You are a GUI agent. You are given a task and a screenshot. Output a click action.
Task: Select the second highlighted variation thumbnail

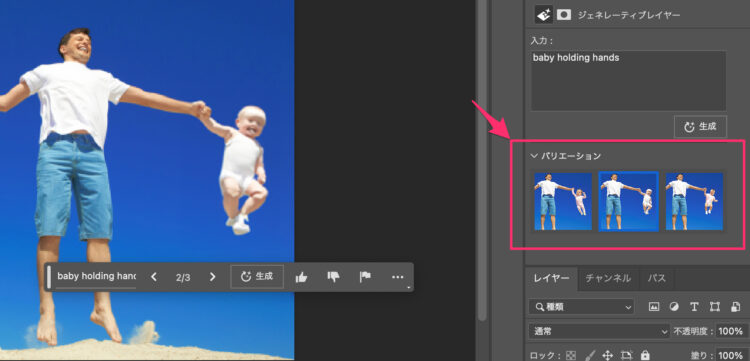[629, 201]
